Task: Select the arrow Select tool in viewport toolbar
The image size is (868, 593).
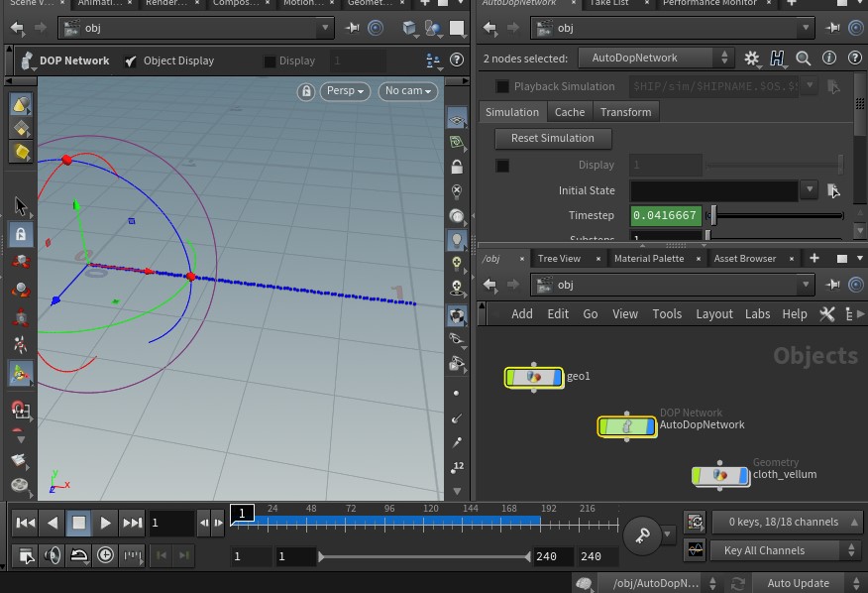Action: (21, 205)
